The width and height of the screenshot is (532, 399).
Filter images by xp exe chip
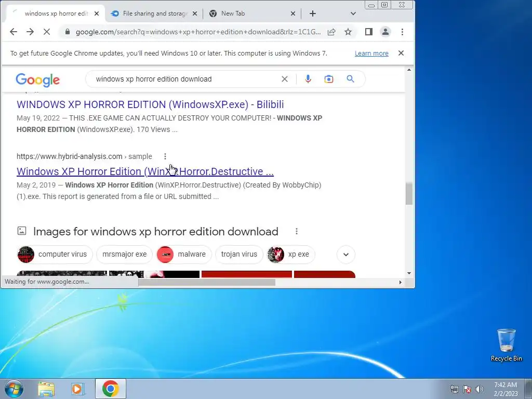(291, 255)
